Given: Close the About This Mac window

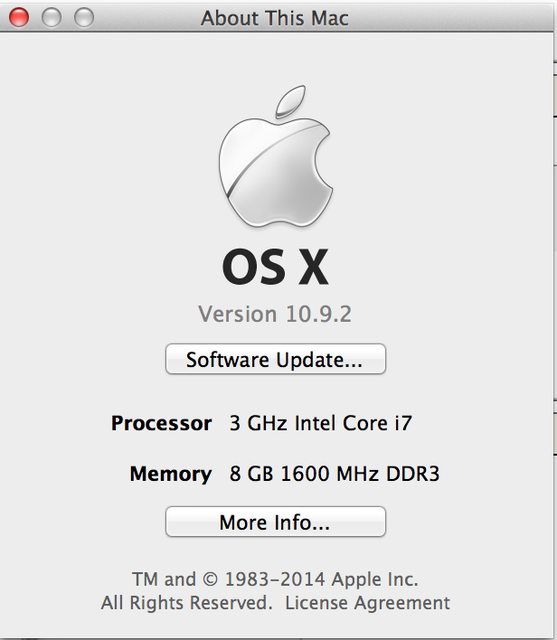Looking at the screenshot, I should pyautogui.click(x=19, y=18).
